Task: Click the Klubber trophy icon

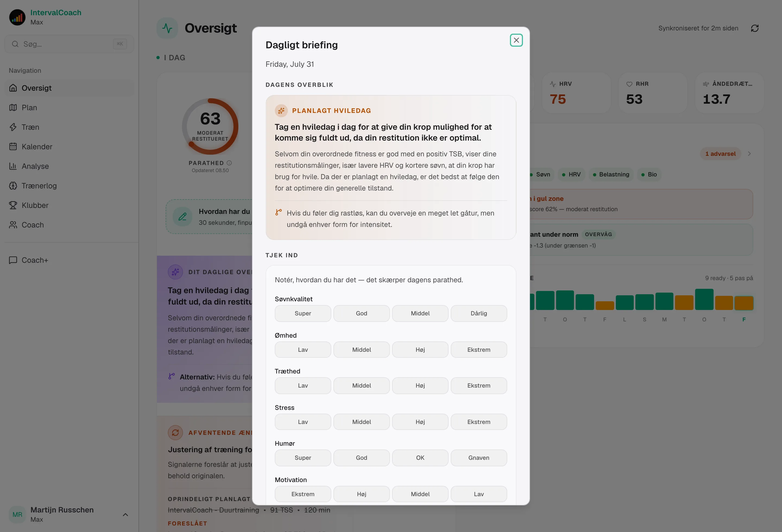Action: point(13,205)
